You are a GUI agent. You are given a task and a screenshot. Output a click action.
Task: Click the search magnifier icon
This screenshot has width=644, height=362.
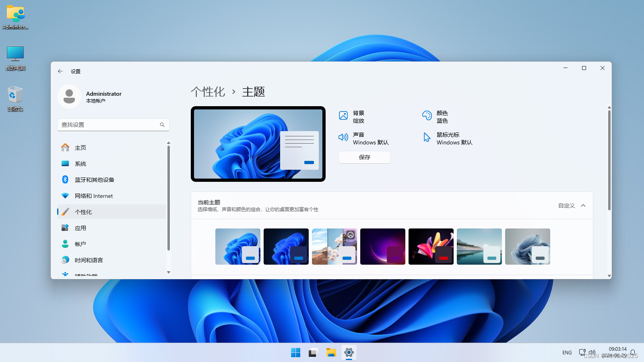coord(162,125)
